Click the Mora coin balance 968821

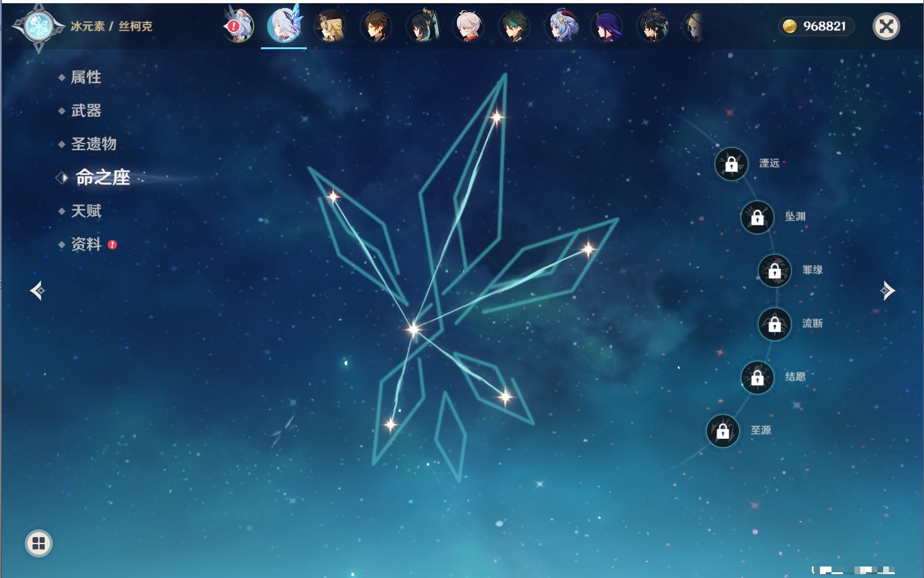pos(816,26)
